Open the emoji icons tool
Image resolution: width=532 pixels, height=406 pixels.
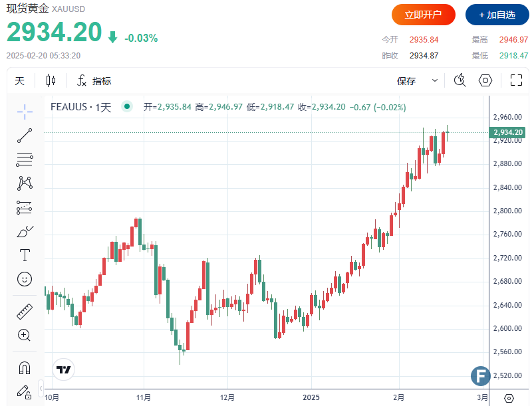coord(25,279)
